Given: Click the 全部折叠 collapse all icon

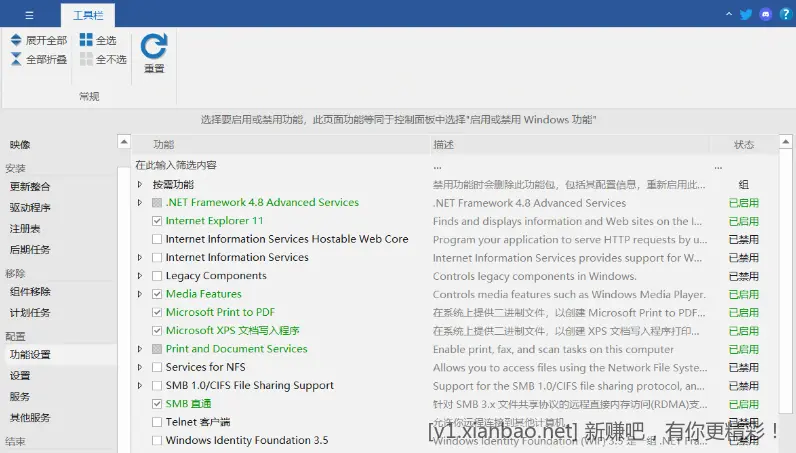Looking at the screenshot, I should [x=16, y=59].
